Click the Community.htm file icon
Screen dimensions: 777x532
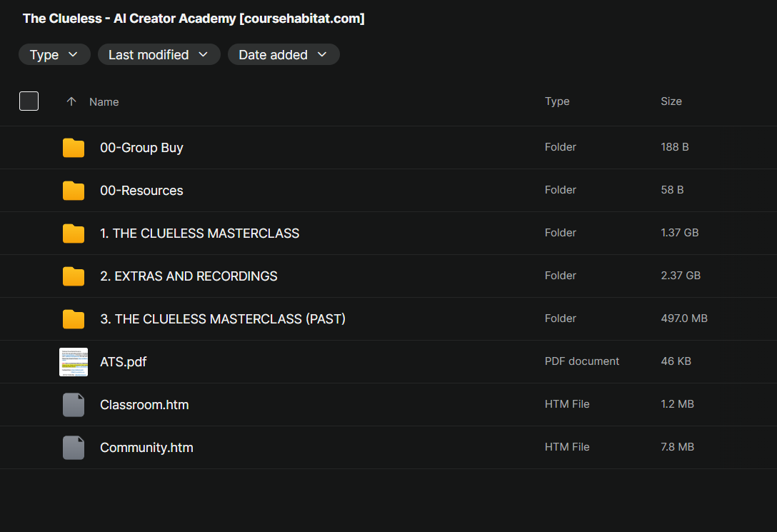pyautogui.click(x=74, y=448)
